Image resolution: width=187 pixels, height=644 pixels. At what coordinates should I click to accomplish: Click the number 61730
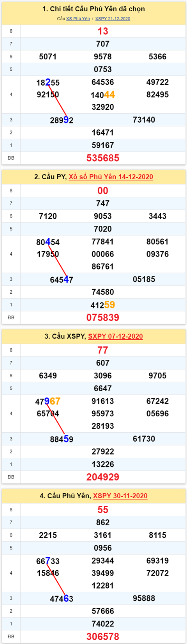[144, 439]
